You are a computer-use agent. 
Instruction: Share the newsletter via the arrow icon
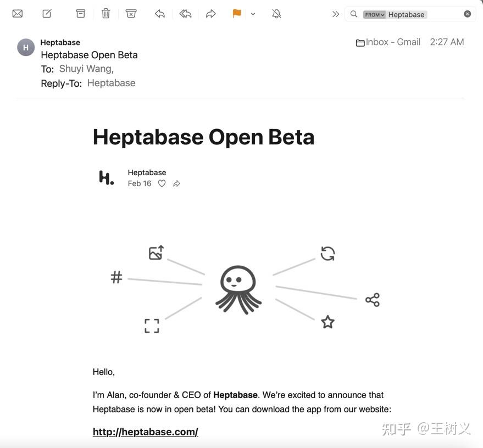176,183
